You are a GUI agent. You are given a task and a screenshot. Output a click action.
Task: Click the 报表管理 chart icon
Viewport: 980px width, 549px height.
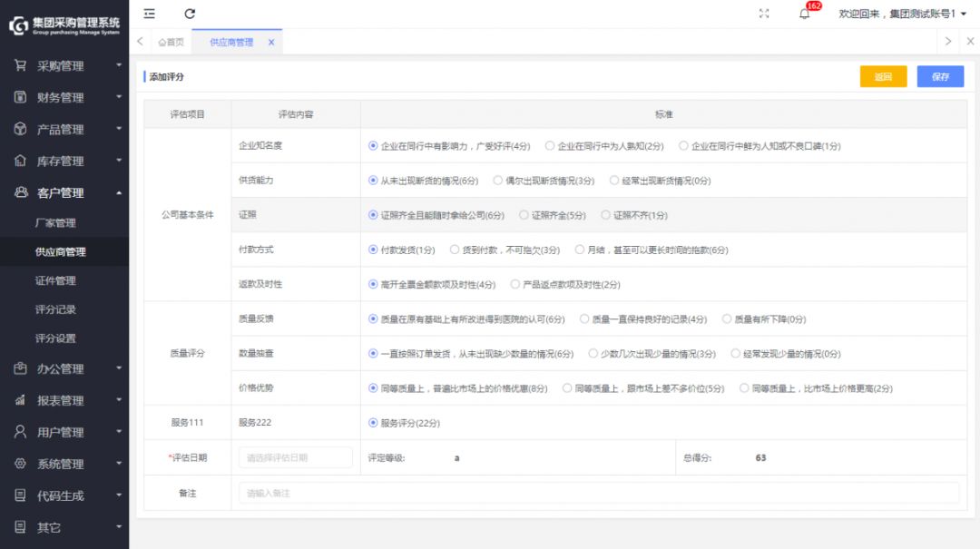point(21,400)
